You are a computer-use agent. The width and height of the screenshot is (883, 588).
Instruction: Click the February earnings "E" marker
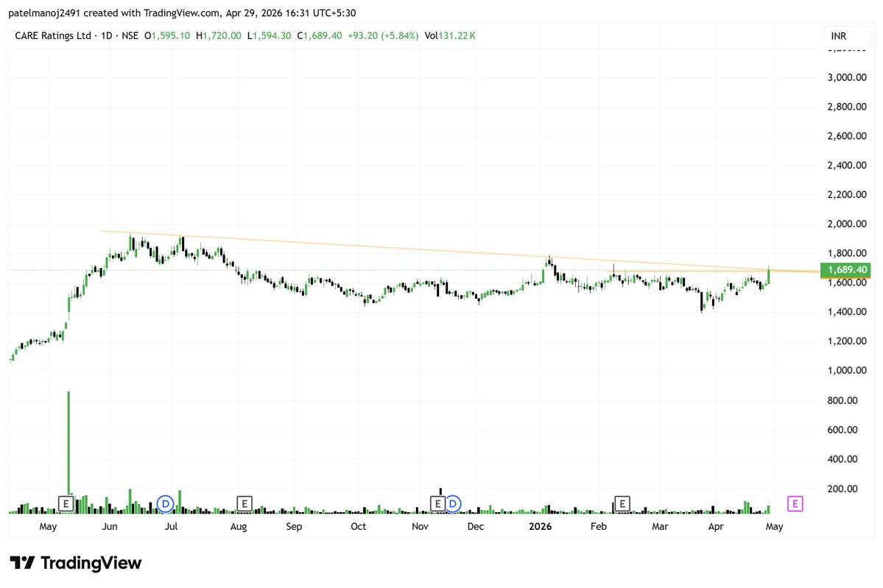[622, 503]
